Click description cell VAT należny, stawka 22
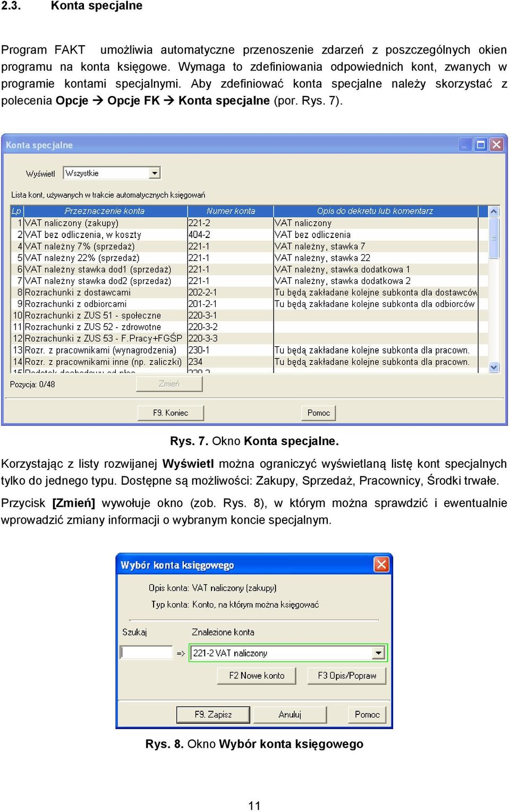 click(376, 258)
